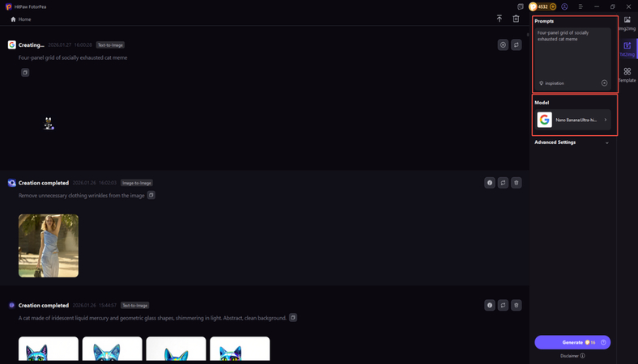Delete all history with trash icon

pos(516,19)
